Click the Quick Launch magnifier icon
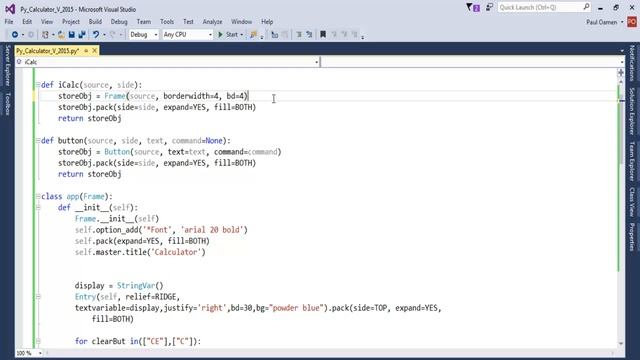 (x=586, y=7)
